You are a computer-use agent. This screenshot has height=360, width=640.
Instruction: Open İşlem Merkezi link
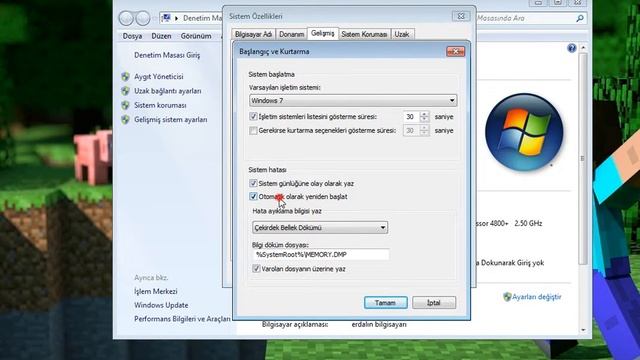[x=156, y=291]
